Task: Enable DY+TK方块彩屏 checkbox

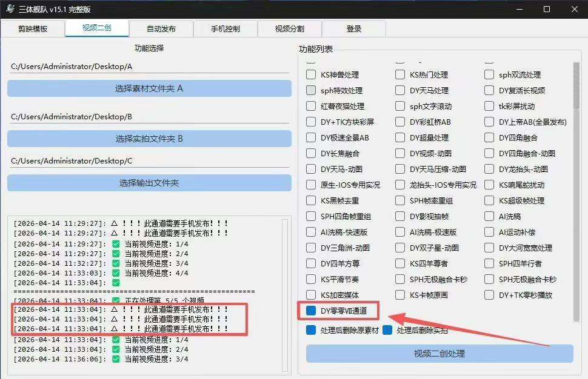Action: coord(311,122)
